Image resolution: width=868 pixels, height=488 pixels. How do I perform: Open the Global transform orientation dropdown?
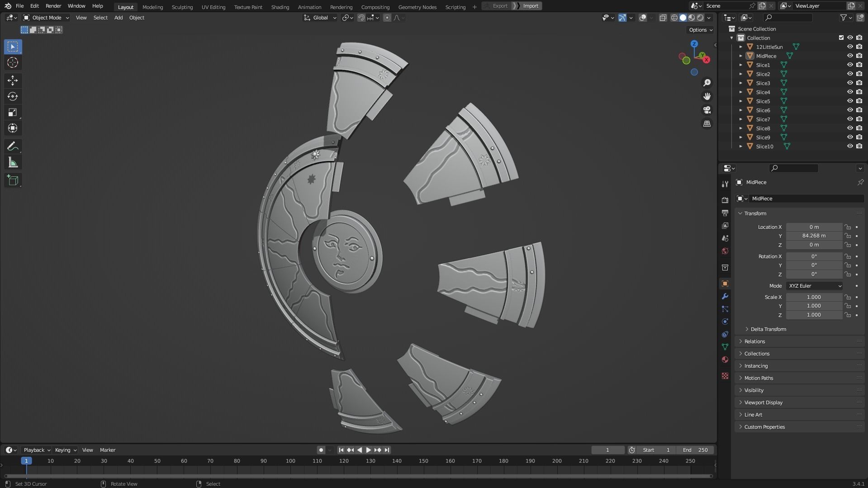(x=320, y=18)
